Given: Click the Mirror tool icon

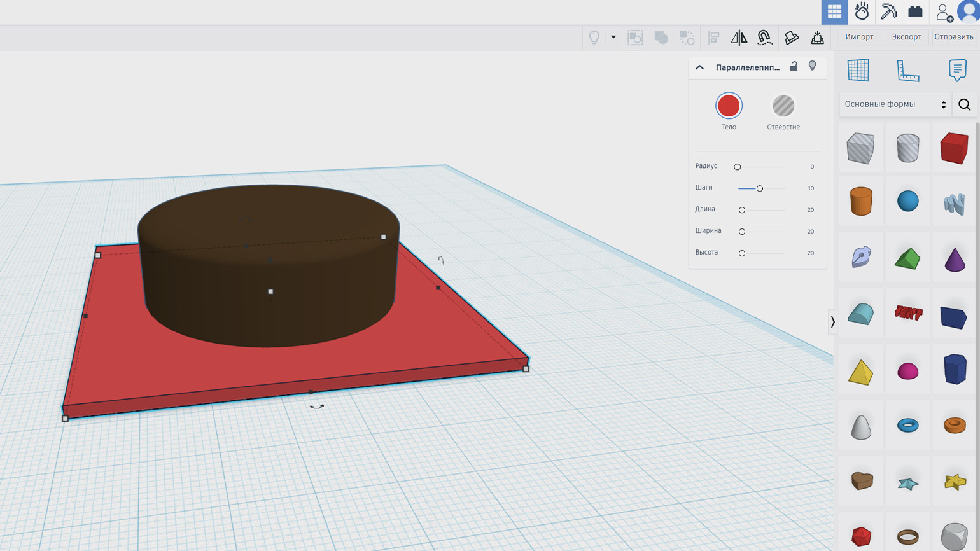Looking at the screenshot, I should (x=739, y=38).
